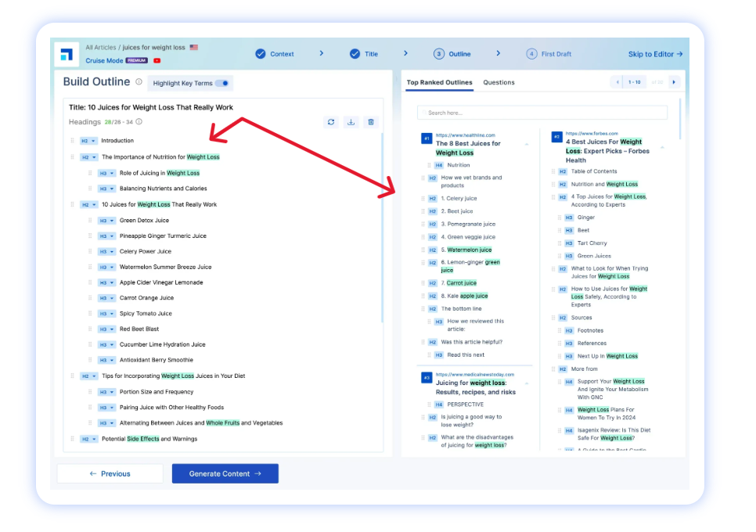Click the download outline icon
The height and width of the screenshot is (532, 756).
(351, 122)
